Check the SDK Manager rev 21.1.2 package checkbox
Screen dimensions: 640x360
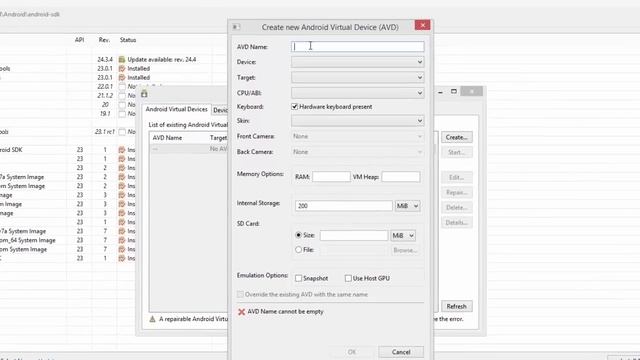pyautogui.click(x=122, y=96)
